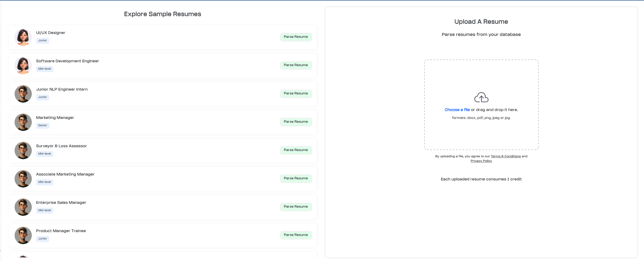This screenshot has height=261, width=644.
Task: Click the 'Upload A Resume' heading
Action: [481, 22]
